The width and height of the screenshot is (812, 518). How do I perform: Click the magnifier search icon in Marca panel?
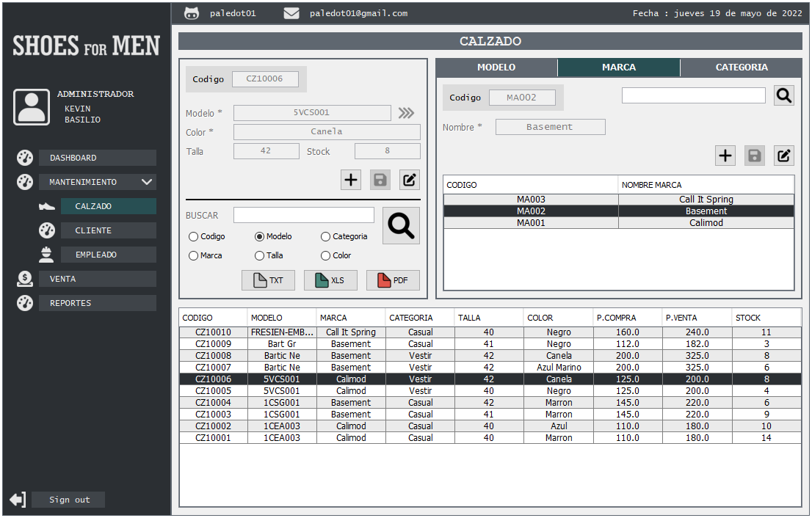click(784, 95)
